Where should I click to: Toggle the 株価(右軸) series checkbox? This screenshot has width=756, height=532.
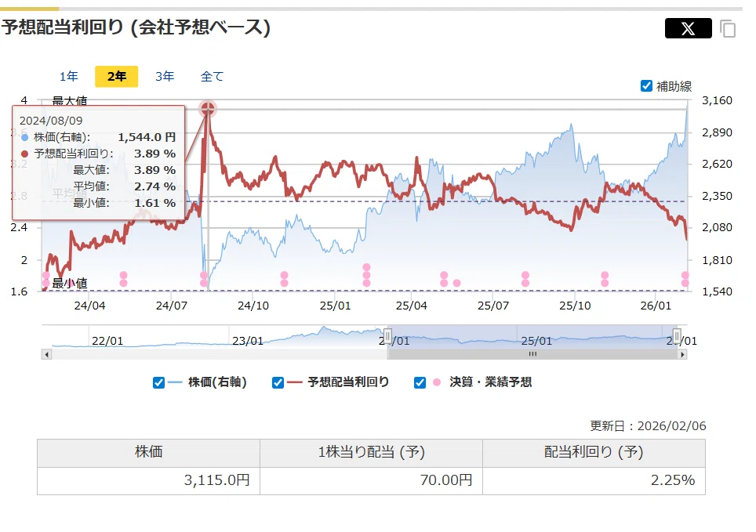(x=158, y=382)
